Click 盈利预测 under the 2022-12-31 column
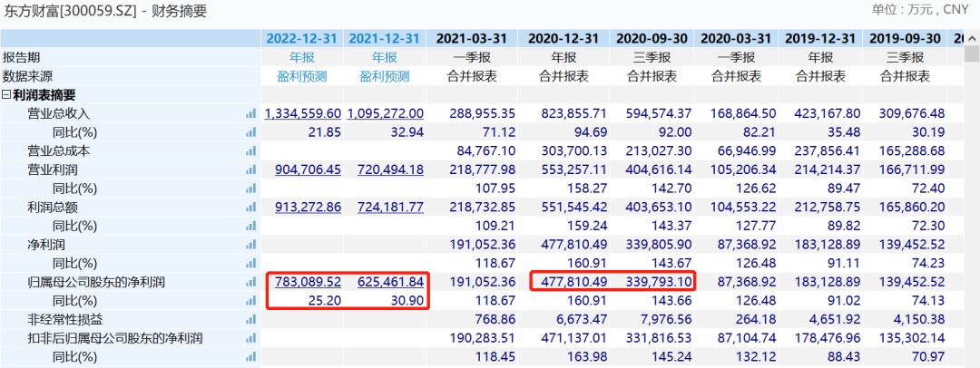The width and height of the screenshot is (980, 368). coord(302,77)
